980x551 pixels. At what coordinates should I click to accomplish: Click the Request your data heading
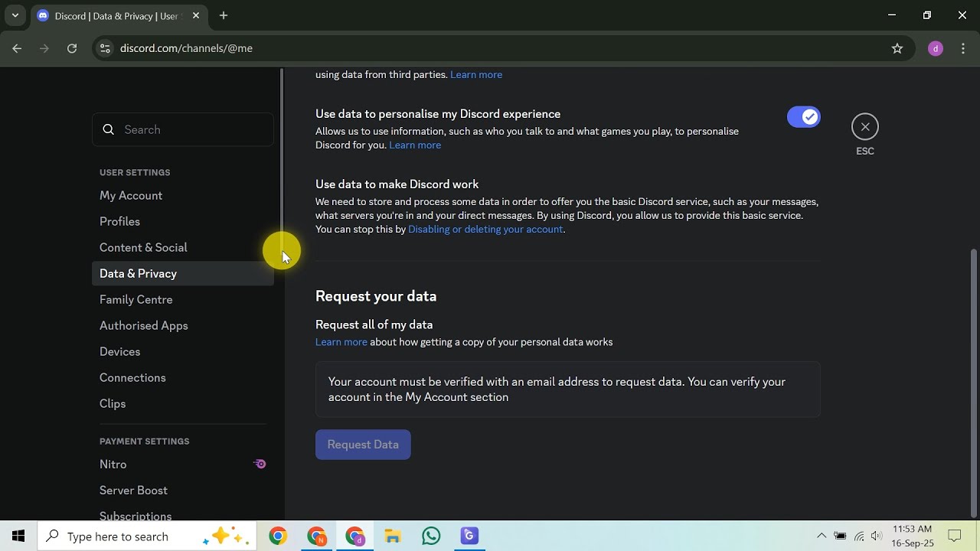click(x=376, y=296)
